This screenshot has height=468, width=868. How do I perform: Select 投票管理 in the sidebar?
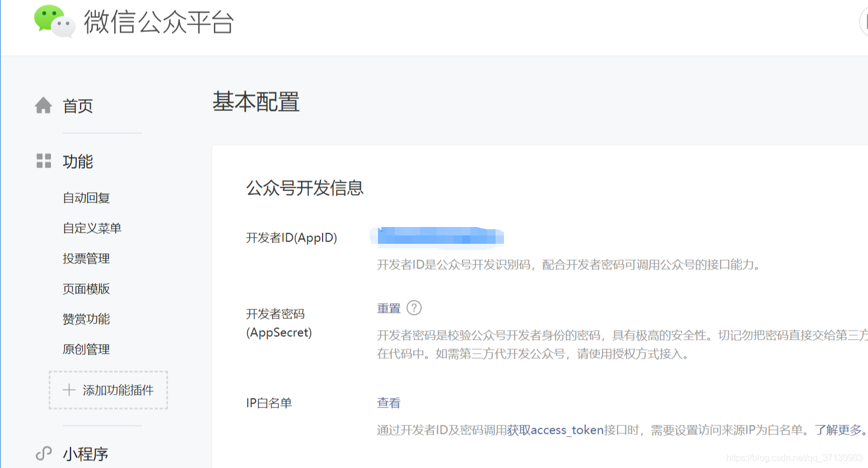86,258
